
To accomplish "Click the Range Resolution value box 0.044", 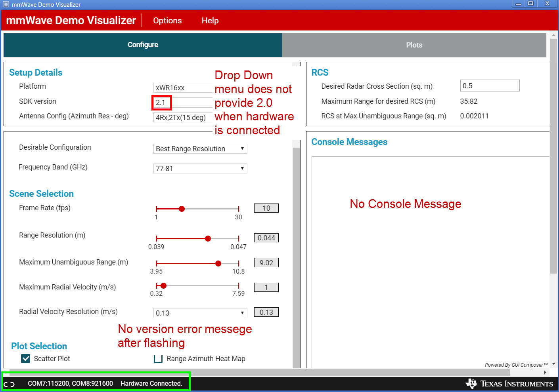I will 266,238.
